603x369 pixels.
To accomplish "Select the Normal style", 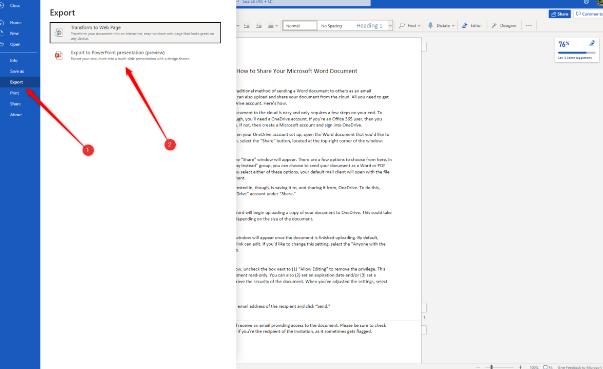I will (300, 26).
